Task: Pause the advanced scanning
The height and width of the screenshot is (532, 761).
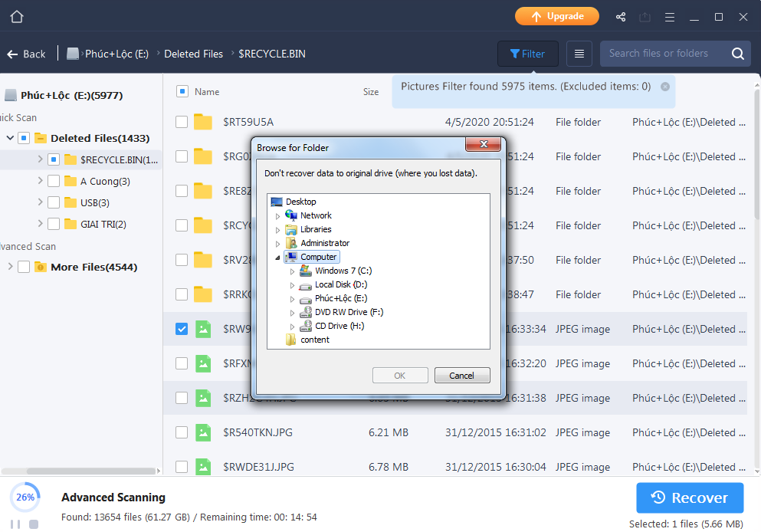Action: pos(14,524)
